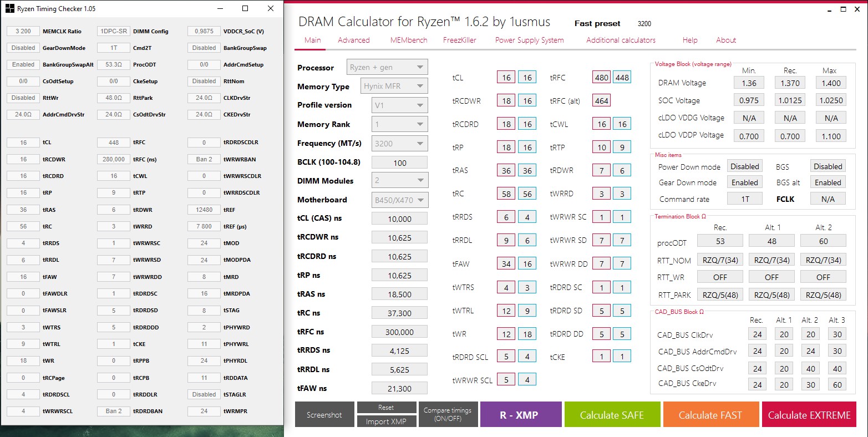This screenshot has height=437, width=868.
Task: Click the procODT Alt. 2 value 60
Action: [x=824, y=241]
